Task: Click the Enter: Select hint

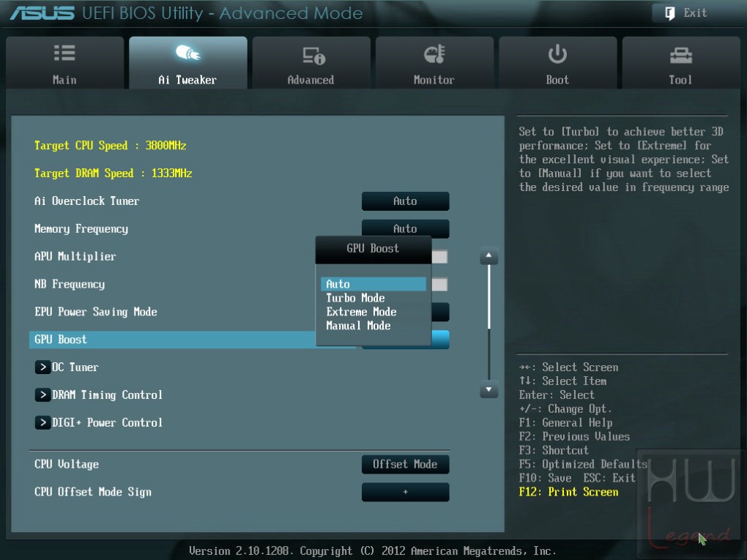Action: 557,395
